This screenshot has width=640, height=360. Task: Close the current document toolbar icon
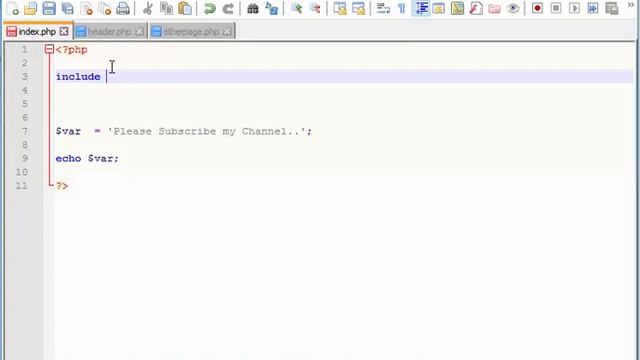pyautogui.click(x=86, y=8)
